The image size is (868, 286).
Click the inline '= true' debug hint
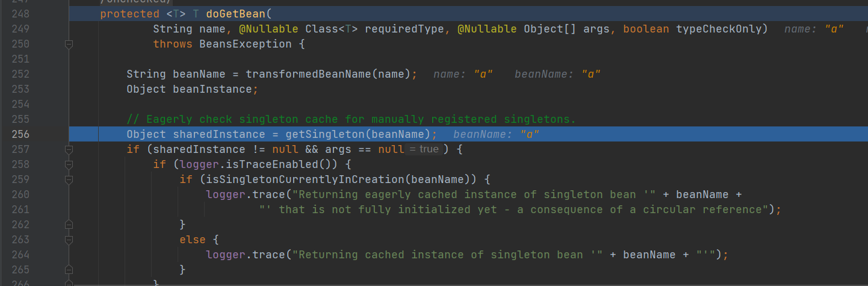pos(424,149)
